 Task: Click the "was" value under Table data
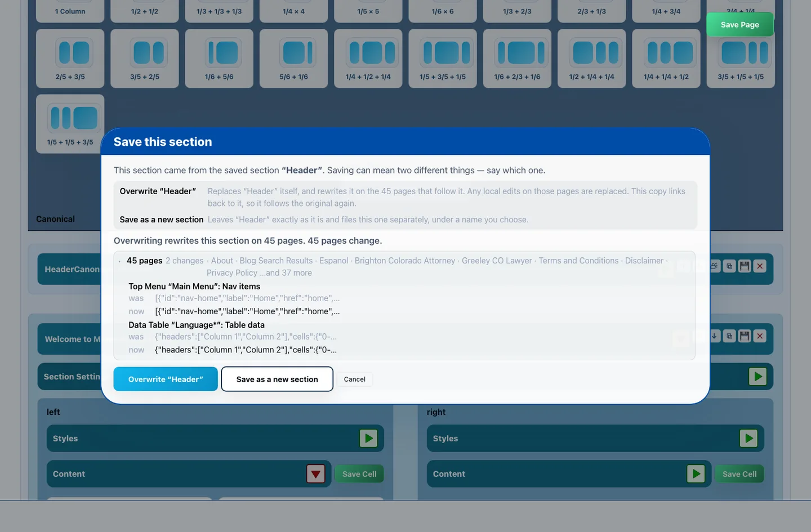coord(246,337)
